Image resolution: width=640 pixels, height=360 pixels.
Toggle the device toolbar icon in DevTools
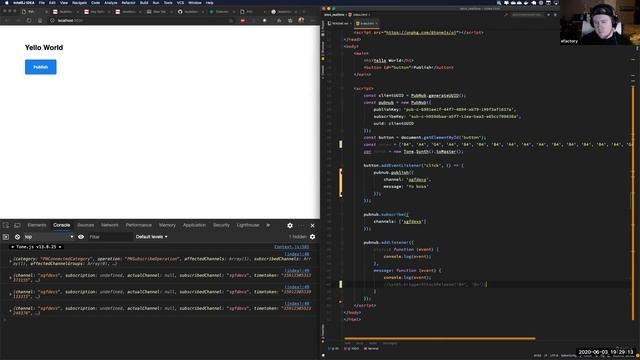17,225
